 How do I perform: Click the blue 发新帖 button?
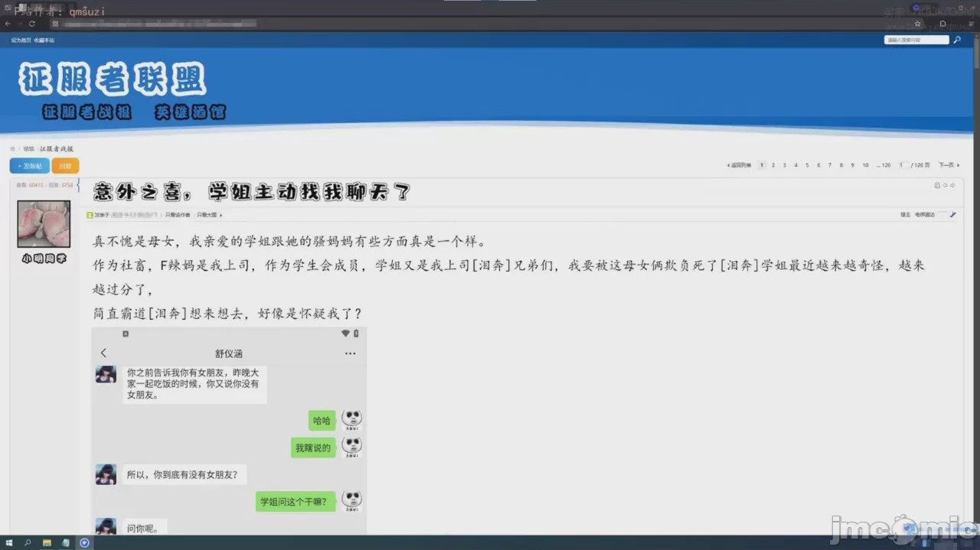(x=29, y=166)
